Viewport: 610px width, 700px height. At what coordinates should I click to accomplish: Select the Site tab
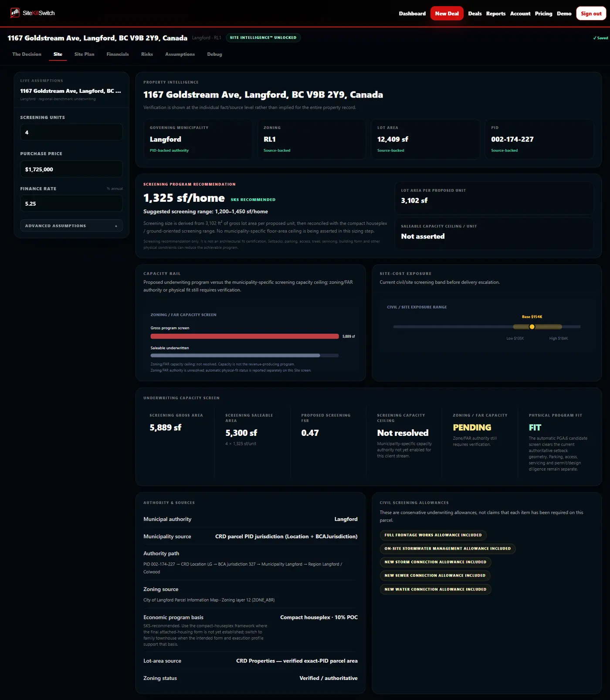[x=58, y=54]
